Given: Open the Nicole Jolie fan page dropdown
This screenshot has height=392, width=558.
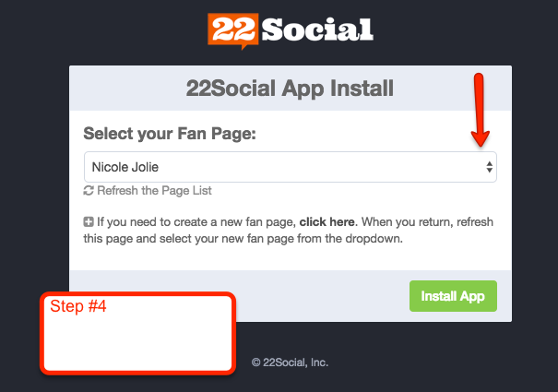Looking at the screenshot, I should [x=290, y=167].
